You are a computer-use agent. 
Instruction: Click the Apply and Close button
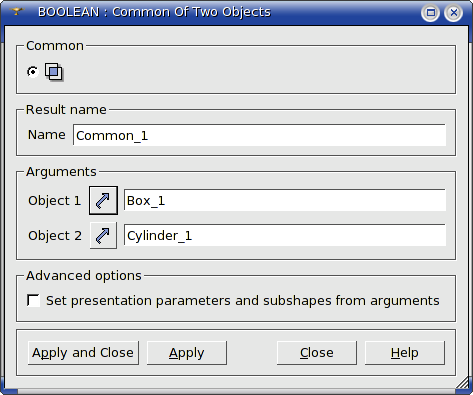(83, 353)
